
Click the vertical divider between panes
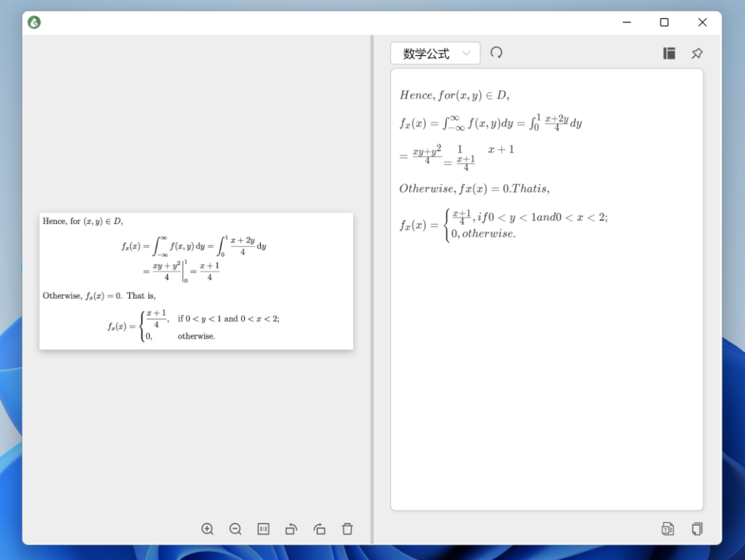[372, 290]
